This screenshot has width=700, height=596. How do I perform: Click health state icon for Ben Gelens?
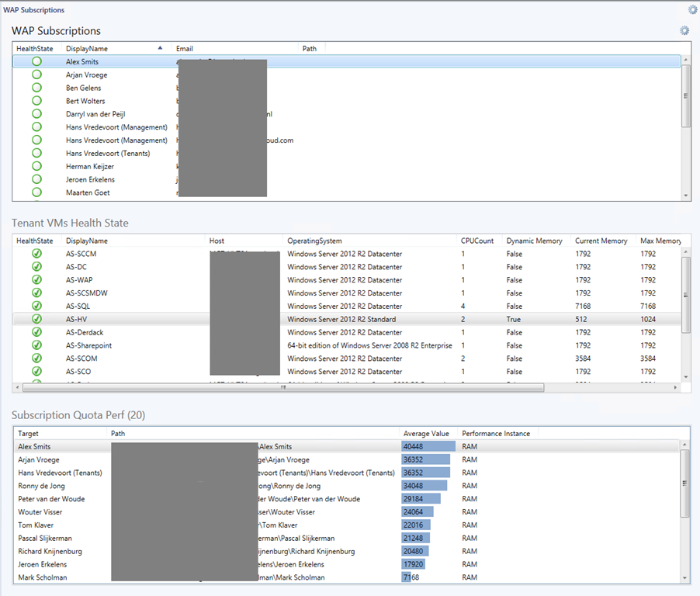tap(36, 88)
